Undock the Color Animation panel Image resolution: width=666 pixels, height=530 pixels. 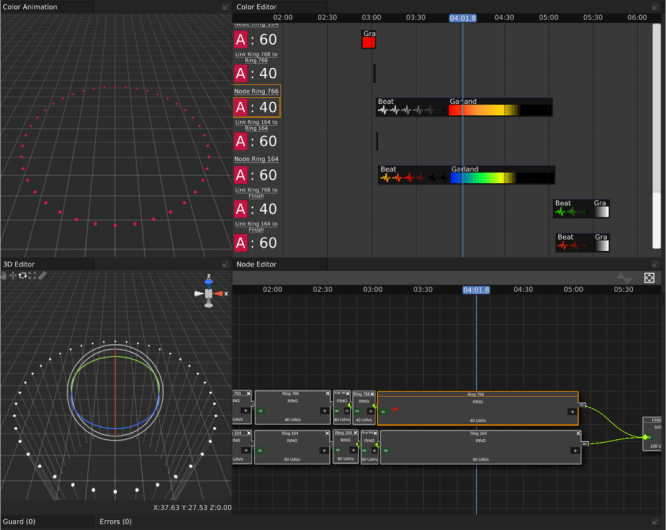coord(225,7)
